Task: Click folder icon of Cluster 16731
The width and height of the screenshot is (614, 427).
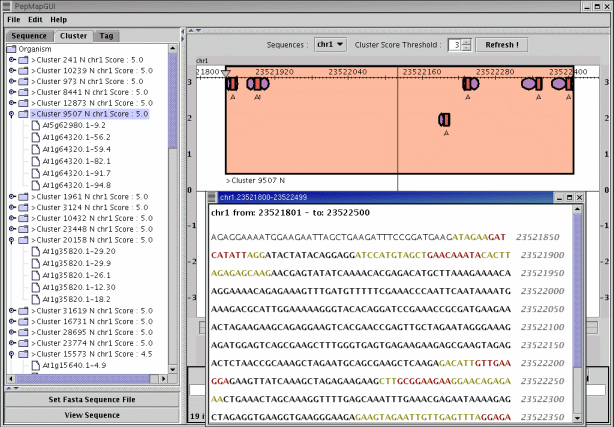Action: click(23, 322)
